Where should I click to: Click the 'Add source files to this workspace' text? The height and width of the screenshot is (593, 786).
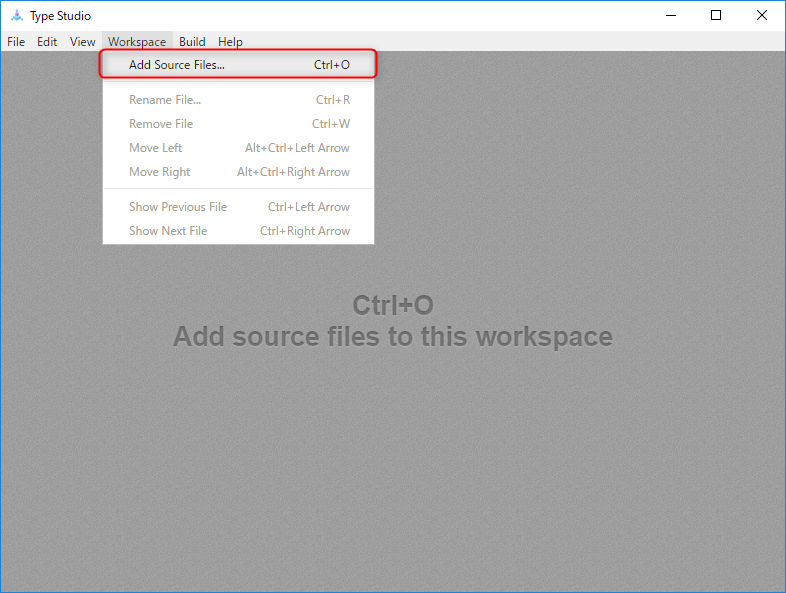click(392, 336)
